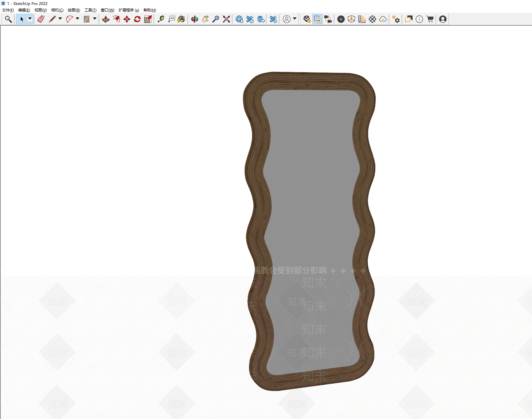Viewport: 532px width, 419px height.
Task: Open 3D Warehouse download icon
Action: click(239, 19)
